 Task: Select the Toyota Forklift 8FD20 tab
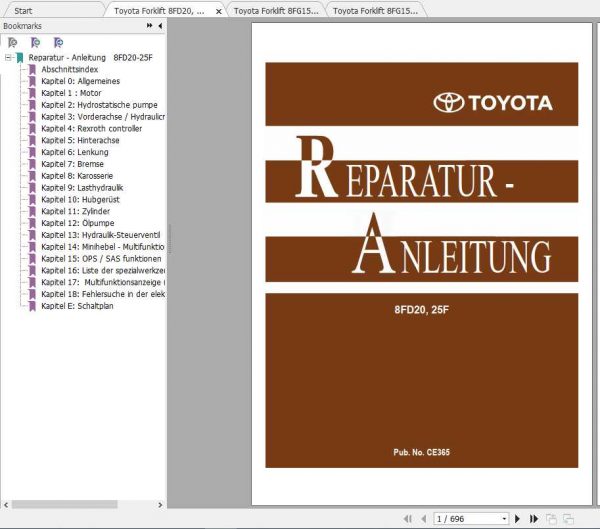[x=159, y=11]
